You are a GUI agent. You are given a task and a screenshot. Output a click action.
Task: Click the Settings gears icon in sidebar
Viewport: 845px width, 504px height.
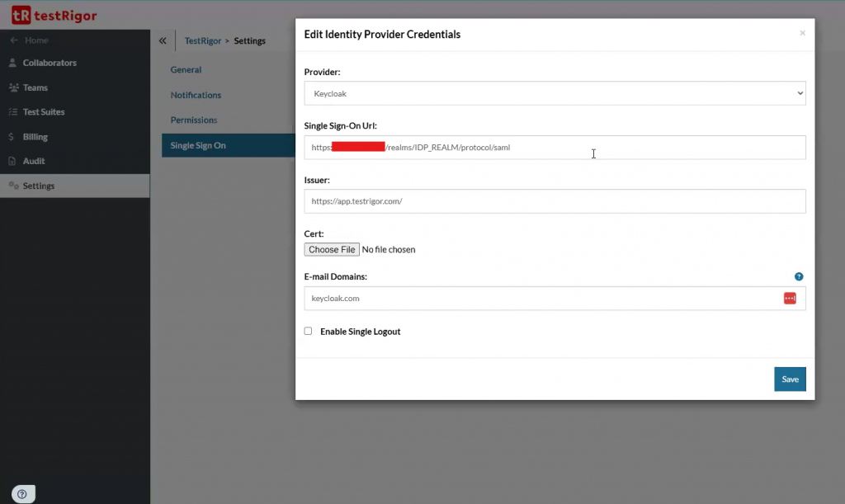(x=13, y=186)
